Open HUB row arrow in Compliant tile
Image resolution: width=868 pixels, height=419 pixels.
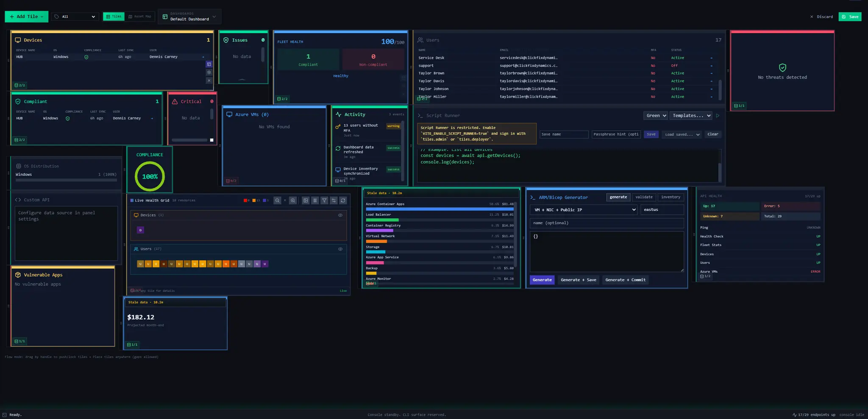[x=152, y=118]
